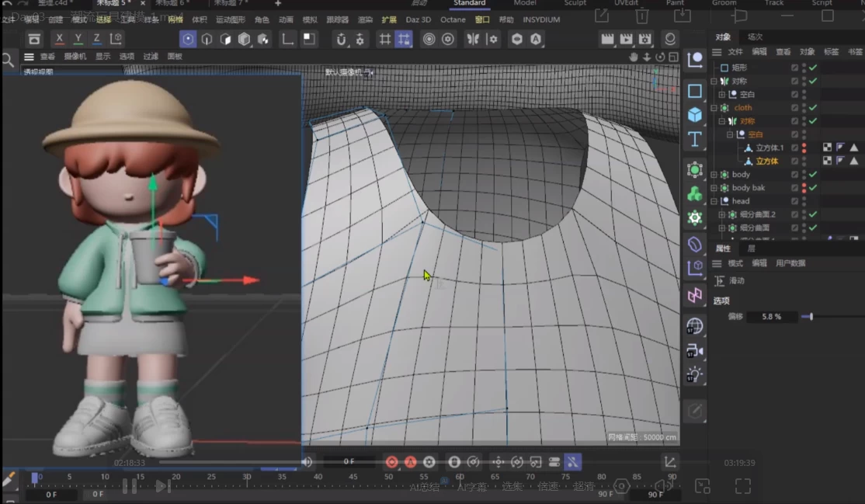Click the red Record Active Objects button
This screenshot has height=504, width=865.
pyautogui.click(x=391, y=461)
